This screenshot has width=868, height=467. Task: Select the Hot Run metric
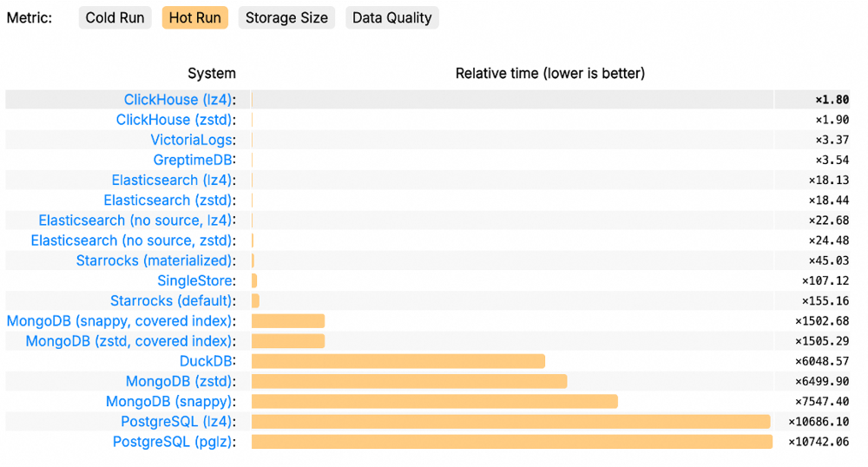194,18
